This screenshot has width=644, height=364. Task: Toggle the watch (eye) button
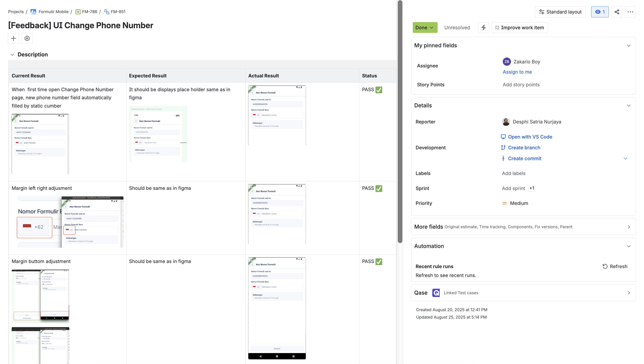(x=600, y=12)
